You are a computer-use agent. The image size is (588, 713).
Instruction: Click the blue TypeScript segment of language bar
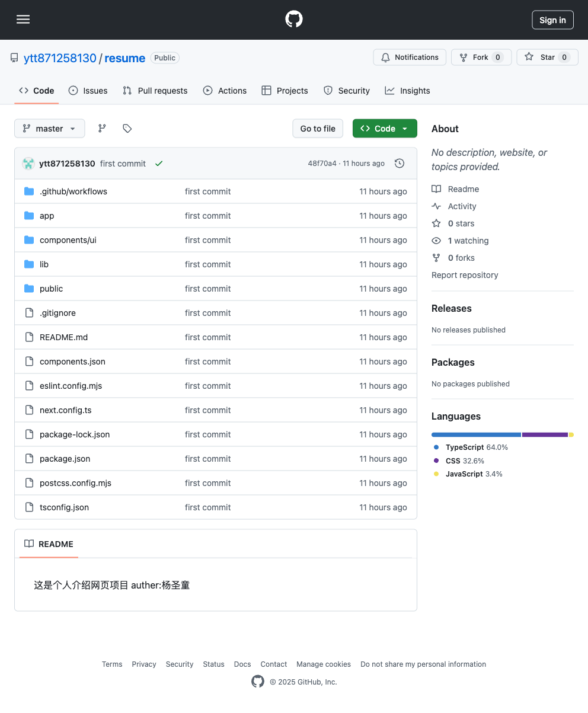pyautogui.click(x=476, y=434)
